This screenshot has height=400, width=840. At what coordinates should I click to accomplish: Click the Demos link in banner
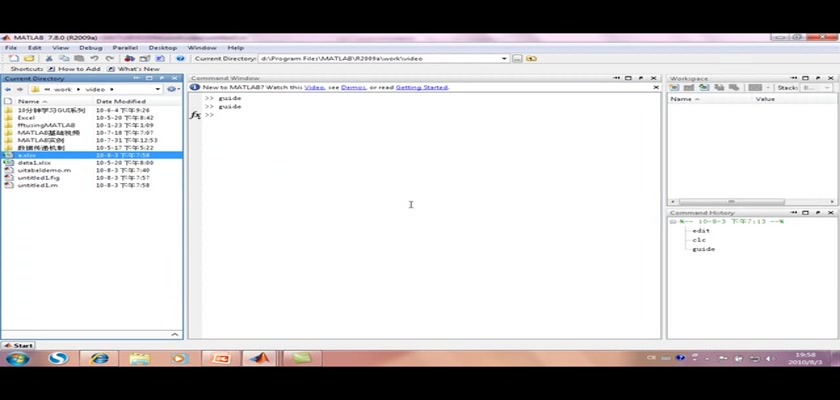pos(353,87)
